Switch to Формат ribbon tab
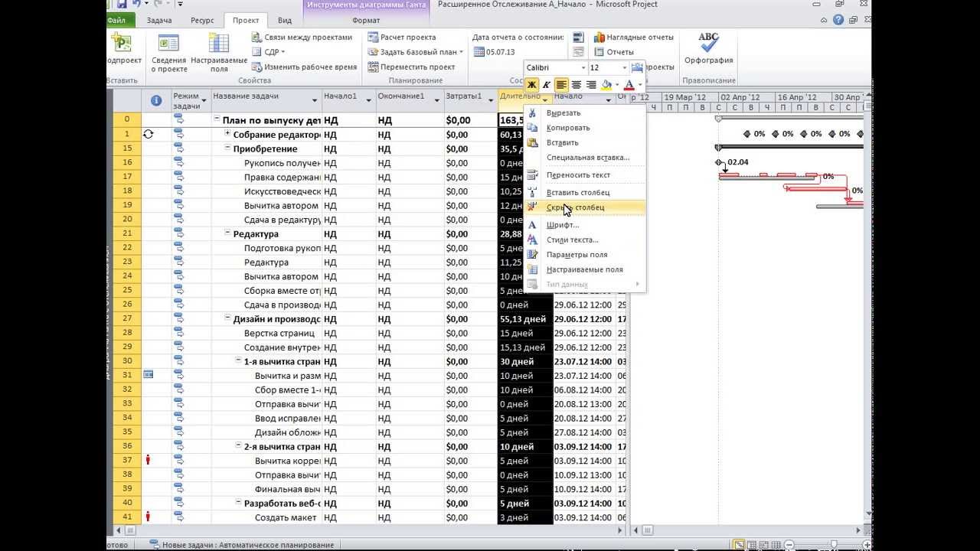 (x=366, y=21)
